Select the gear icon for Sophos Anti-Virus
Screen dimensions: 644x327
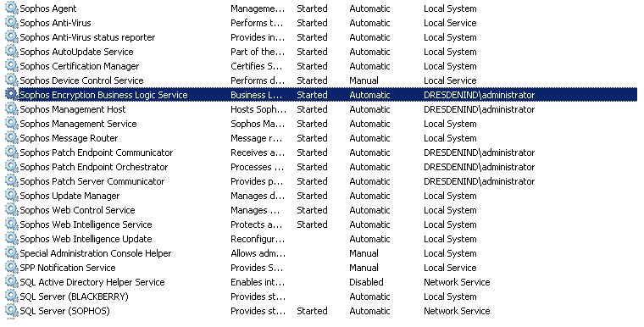(x=11, y=23)
